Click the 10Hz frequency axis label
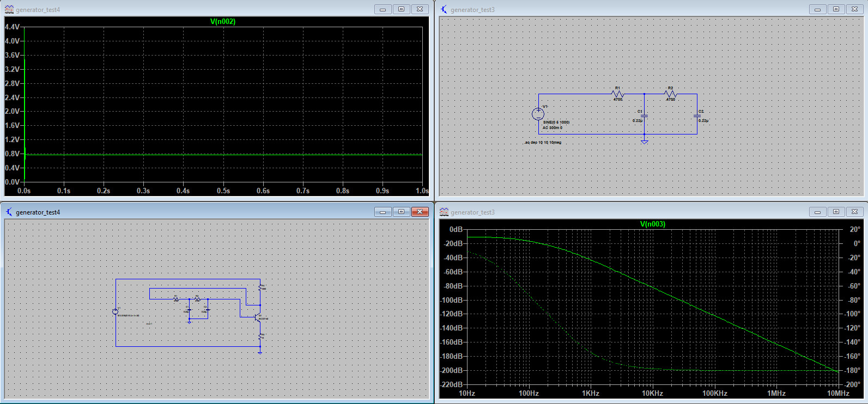The height and width of the screenshot is (404, 868). [x=467, y=393]
